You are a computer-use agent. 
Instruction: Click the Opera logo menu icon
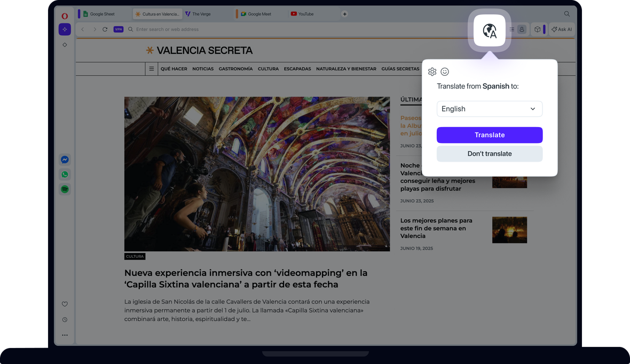(65, 16)
